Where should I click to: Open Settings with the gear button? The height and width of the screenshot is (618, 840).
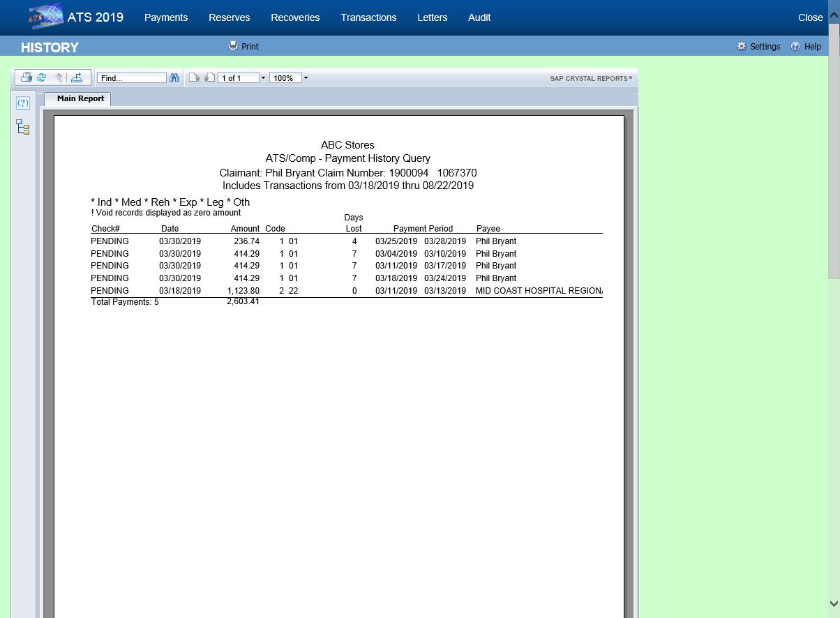[x=758, y=47]
